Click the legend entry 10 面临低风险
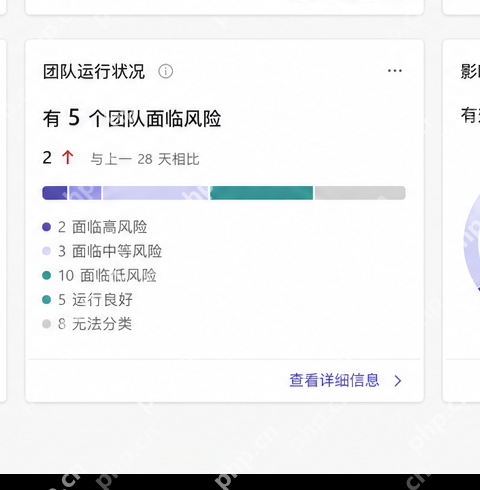The width and height of the screenshot is (480, 490). (99, 275)
